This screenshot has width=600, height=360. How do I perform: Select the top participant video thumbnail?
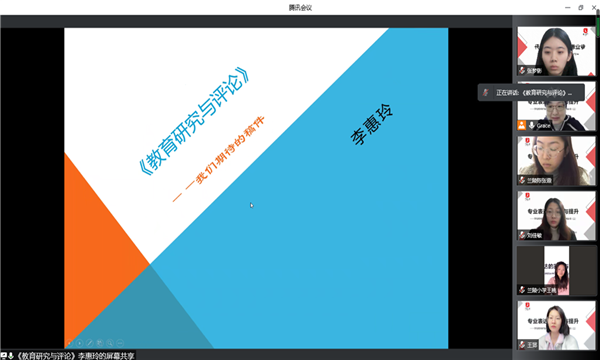[x=556, y=51]
